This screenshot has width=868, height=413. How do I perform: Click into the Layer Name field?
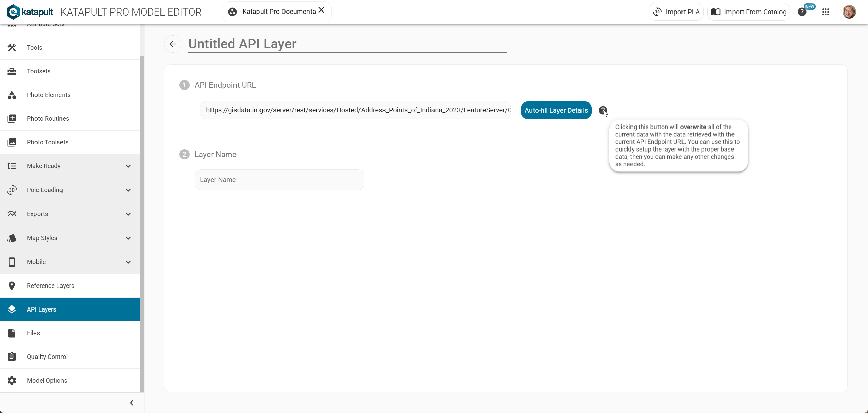pyautogui.click(x=279, y=180)
